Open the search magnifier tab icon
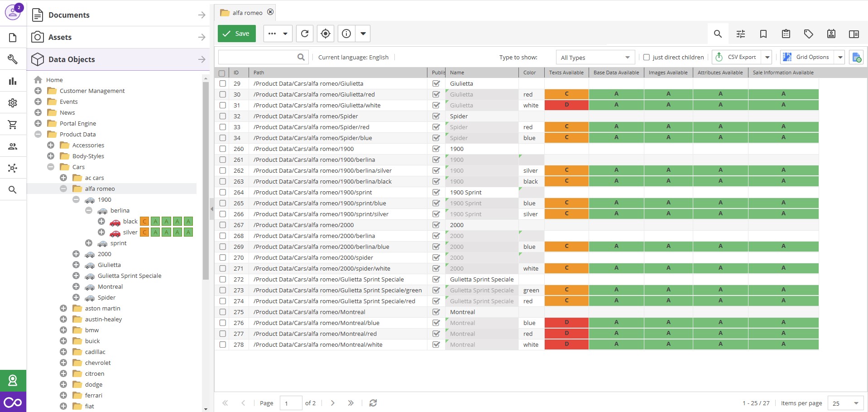Viewport: 868px width, 412px height. tap(718, 34)
